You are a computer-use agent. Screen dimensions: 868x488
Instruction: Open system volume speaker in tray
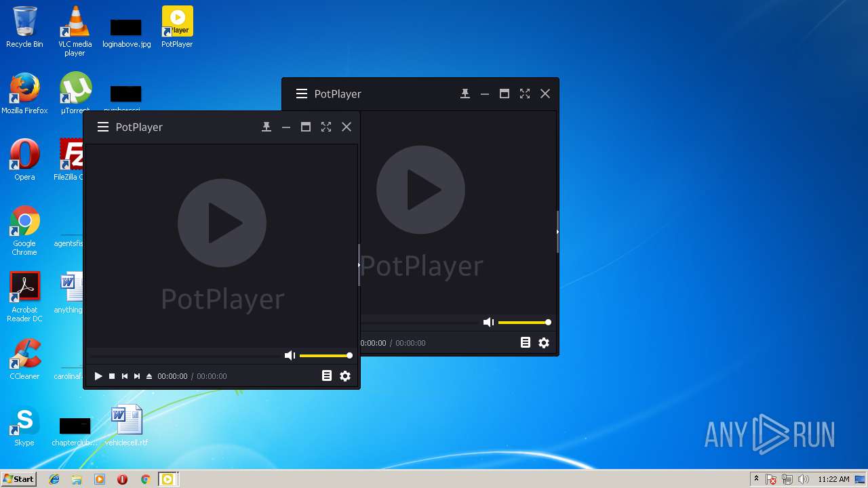click(x=804, y=480)
